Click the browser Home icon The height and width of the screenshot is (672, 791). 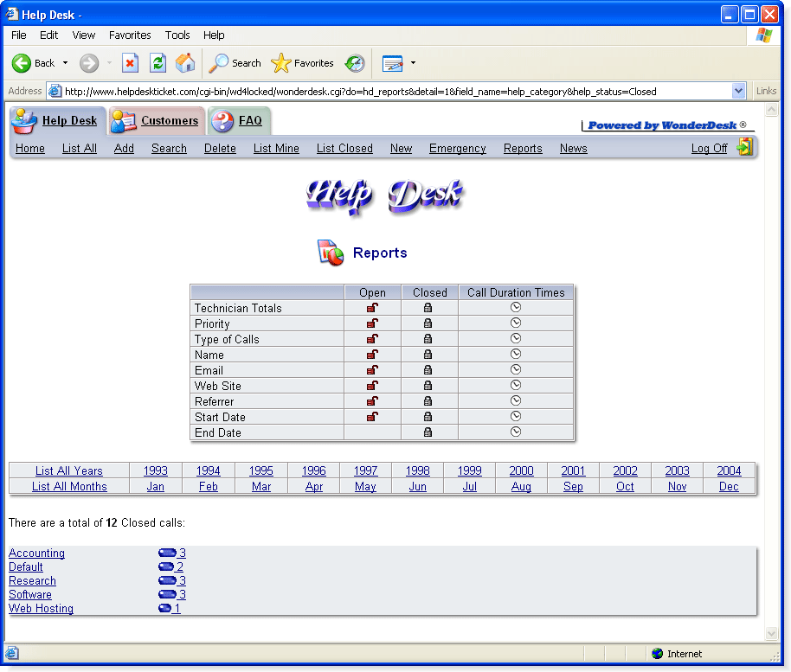185,62
